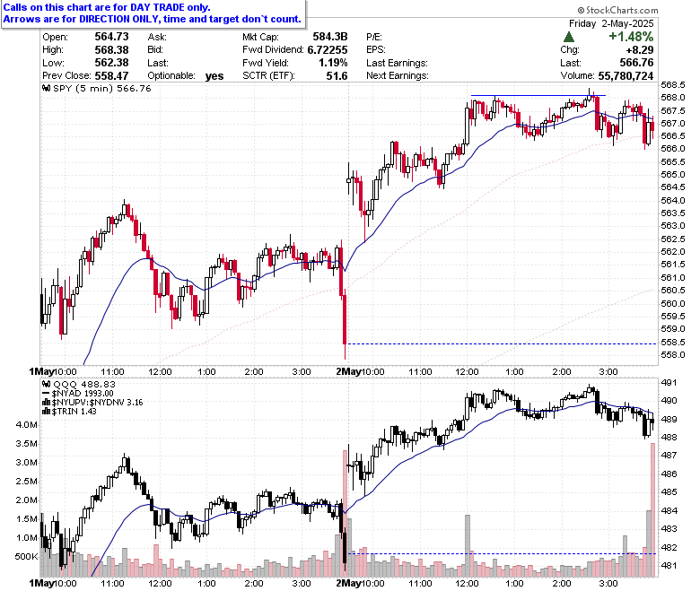Image resolution: width=700 pixels, height=591 pixels.
Task: Click the 2May date label on SPY axis
Action: coord(348,372)
